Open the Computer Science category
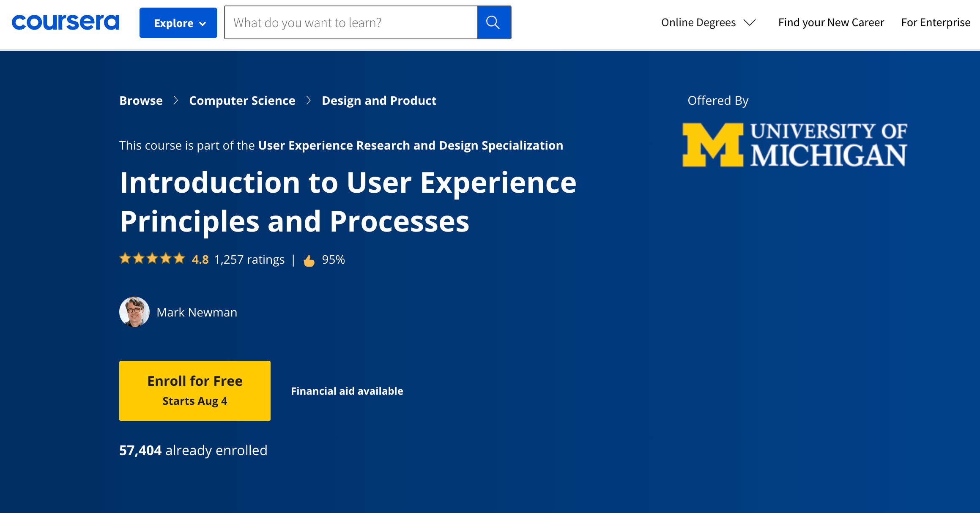Screen dimensions: 980x513 coord(242,101)
